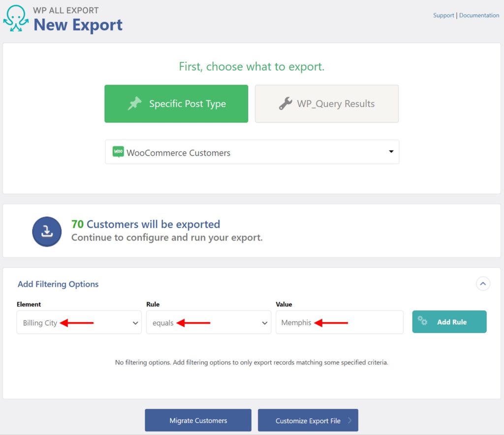Viewport: 504px width, 435px height.
Task: Click the Woo badge icon in the post type selector
Action: [x=118, y=152]
